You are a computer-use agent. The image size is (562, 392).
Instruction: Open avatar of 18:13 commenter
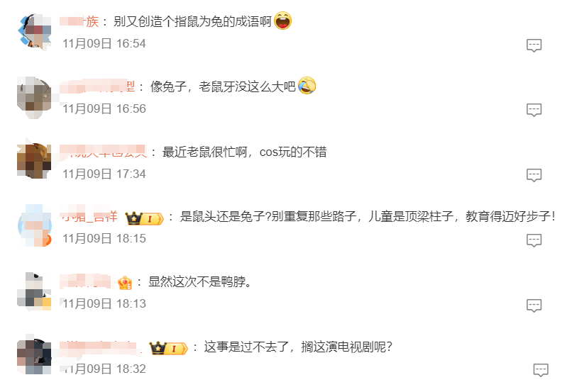coord(34,291)
